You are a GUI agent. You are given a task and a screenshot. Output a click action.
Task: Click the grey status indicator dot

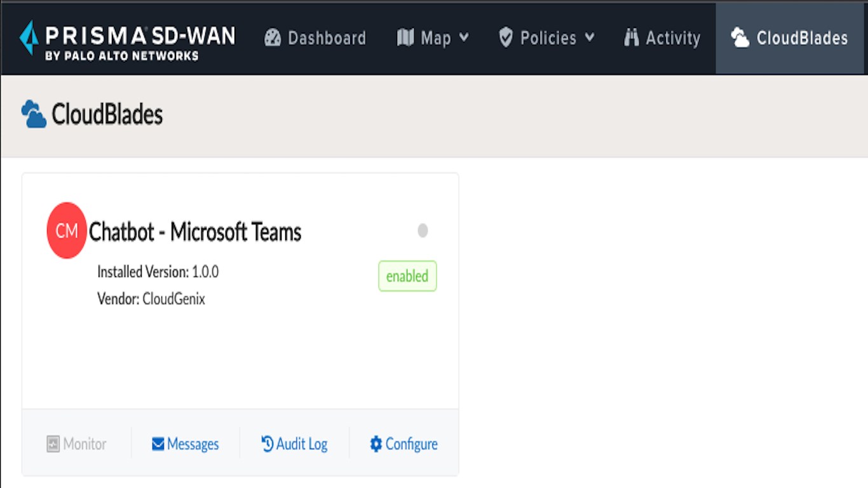[423, 231]
